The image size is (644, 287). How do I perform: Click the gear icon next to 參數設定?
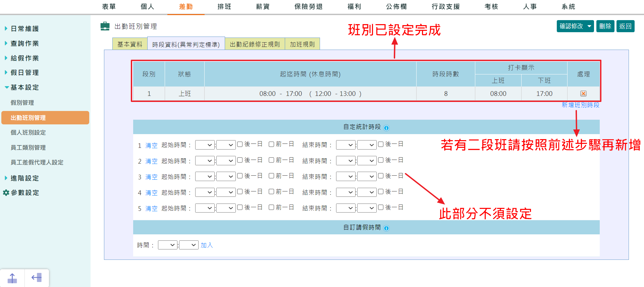point(6,193)
